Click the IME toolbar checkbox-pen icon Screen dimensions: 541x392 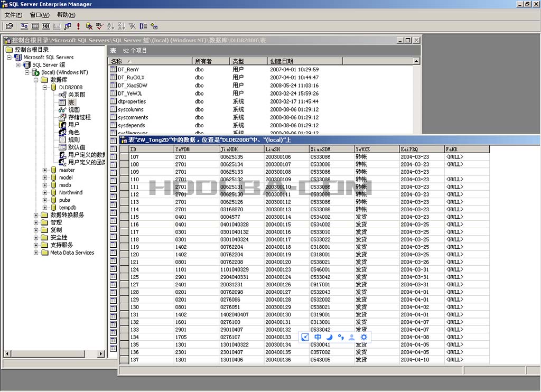click(x=305, y=337)
